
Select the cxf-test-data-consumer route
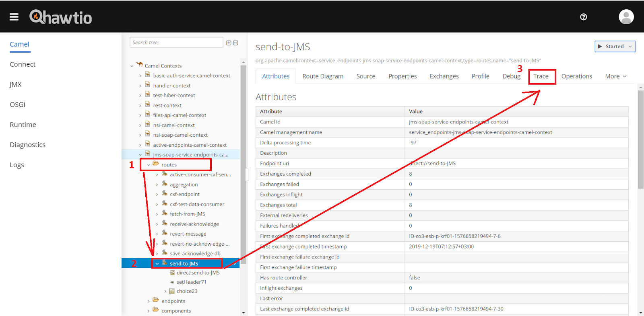pos(197,204)
